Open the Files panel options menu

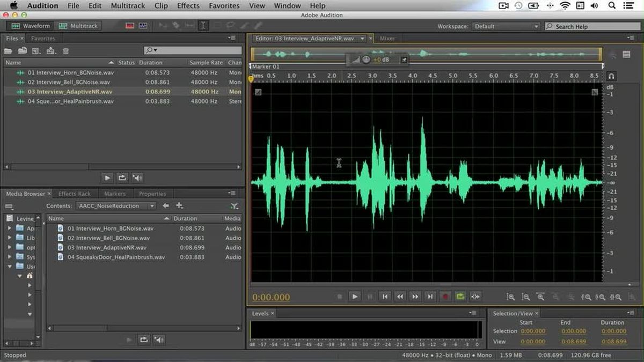[231, 38]
